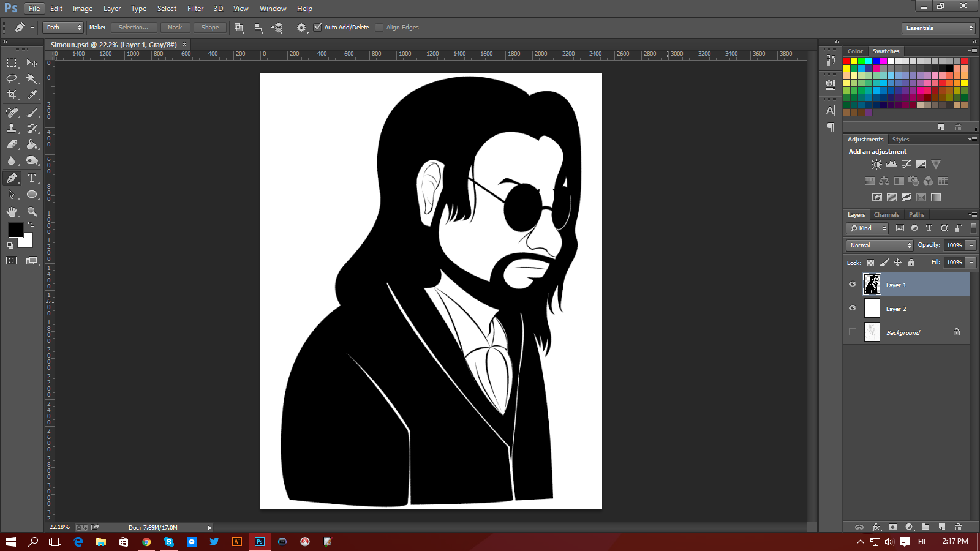Screen dimensions: 980x551
Task: Hide Layer 2 visibility eye
Action: 853,309
